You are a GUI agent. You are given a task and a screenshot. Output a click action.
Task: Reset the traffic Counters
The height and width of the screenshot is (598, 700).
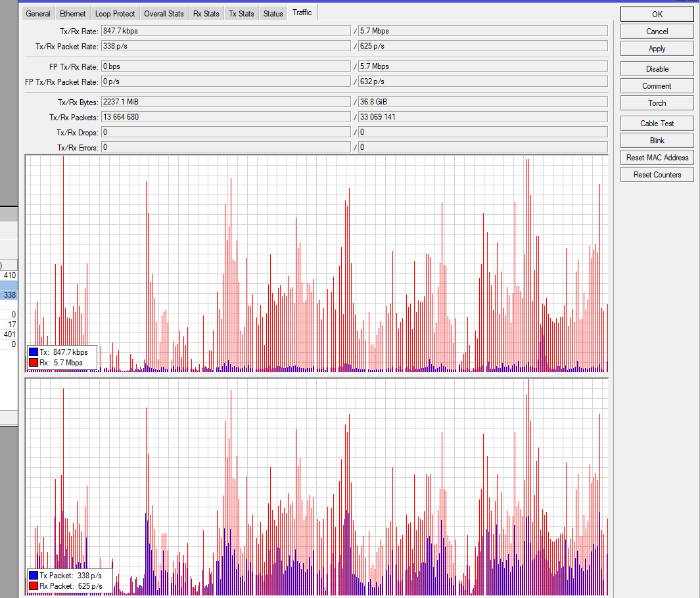[657, 175]
